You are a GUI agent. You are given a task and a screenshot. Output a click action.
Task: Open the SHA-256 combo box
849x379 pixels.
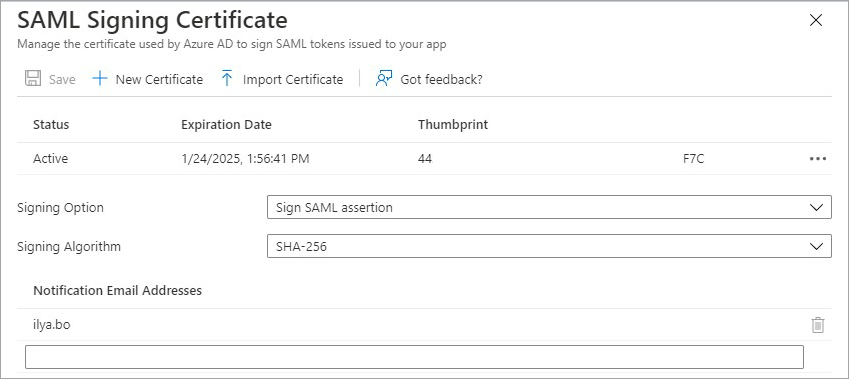(x=549, y=246)
